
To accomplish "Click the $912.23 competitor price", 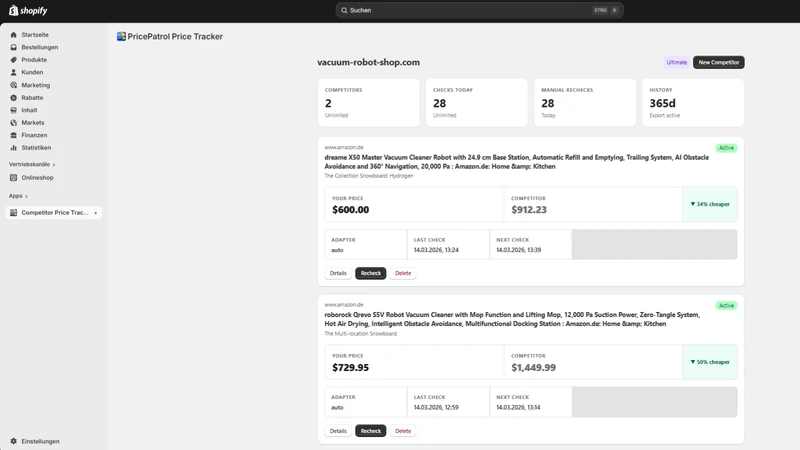I will coord(529,210).
